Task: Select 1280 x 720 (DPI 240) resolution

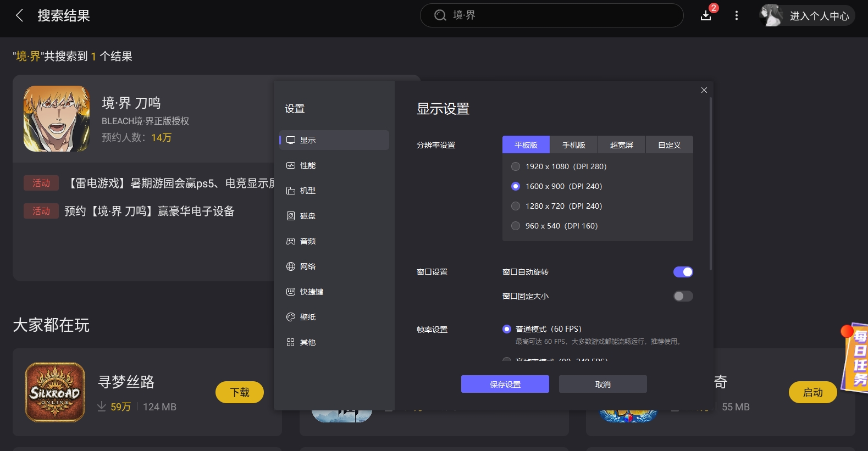Action: click(557, 206)
